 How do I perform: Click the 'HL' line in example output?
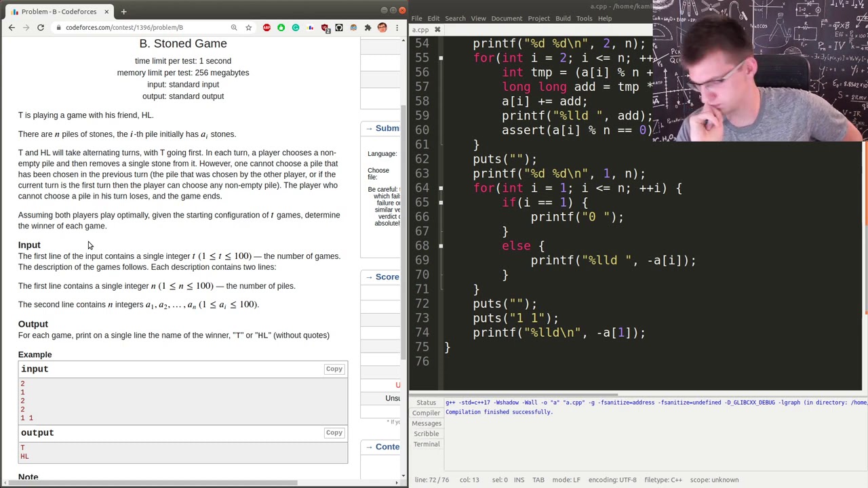click(24, 456)
